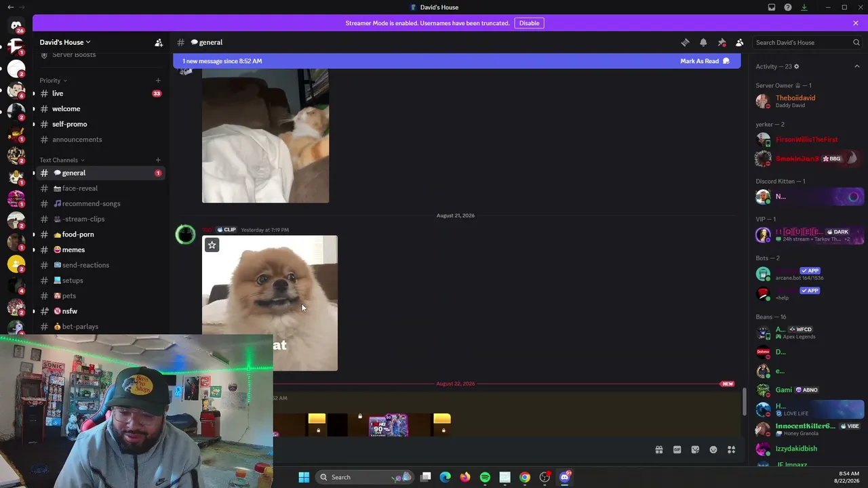
Task: Open the fluffy dog GIF attachment
Action: [x=270, y=303]
